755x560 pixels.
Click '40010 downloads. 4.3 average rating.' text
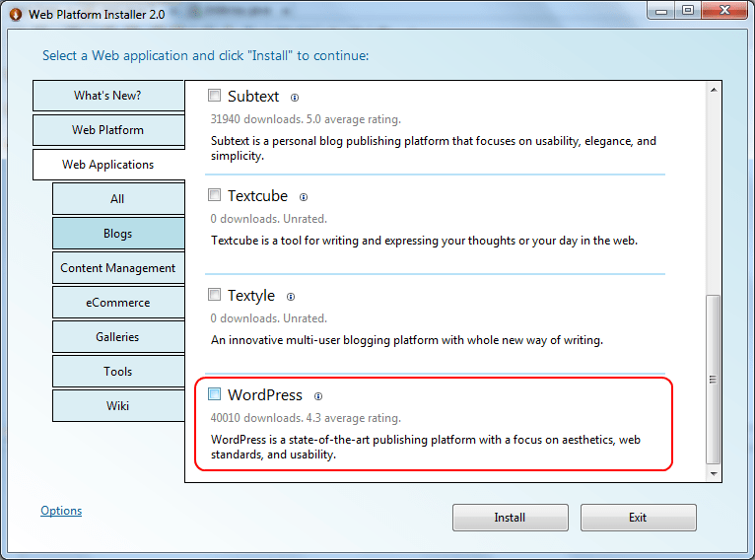coord(306,418)
